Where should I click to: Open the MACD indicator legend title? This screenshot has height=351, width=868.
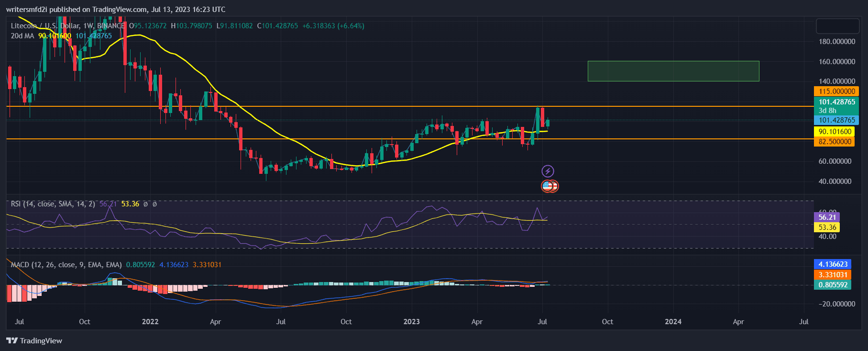(x=66, y=265)
